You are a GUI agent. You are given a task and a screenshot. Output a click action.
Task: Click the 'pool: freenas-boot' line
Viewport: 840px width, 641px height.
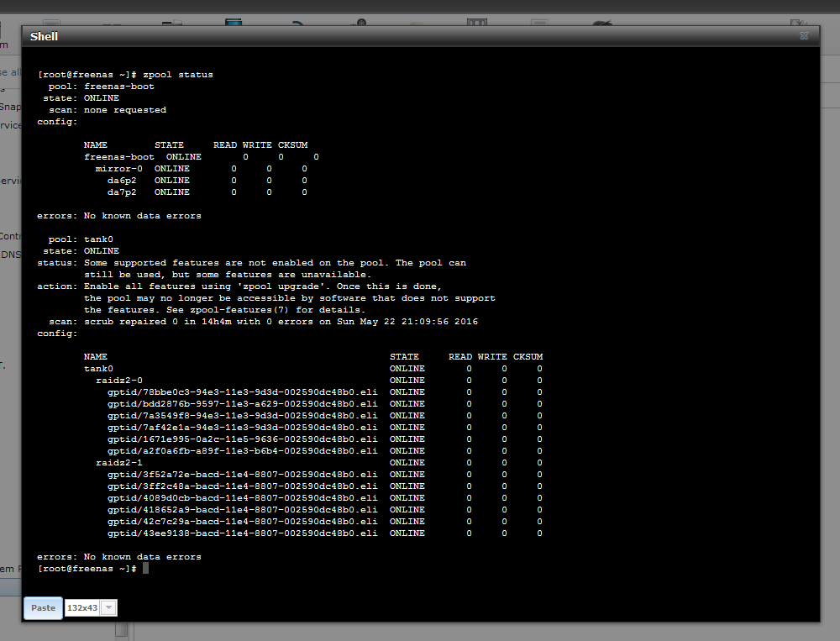102,87
